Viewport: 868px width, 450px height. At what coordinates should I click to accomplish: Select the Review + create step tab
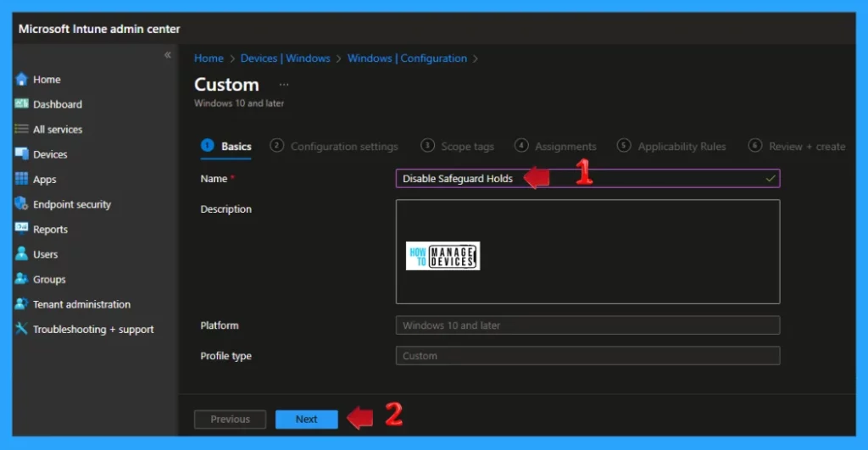[x=797, y=146]
